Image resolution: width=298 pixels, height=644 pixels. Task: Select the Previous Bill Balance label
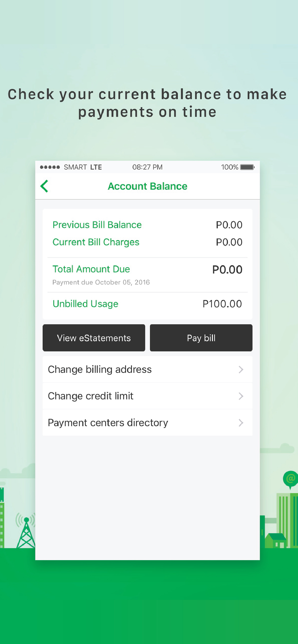click(x=97, y=225)
